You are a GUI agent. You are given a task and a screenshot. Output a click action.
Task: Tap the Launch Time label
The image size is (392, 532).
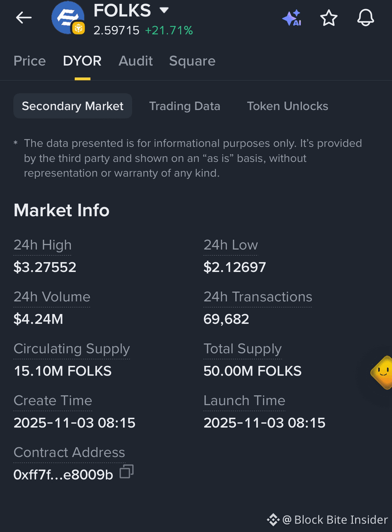click(x=244, y=401)
